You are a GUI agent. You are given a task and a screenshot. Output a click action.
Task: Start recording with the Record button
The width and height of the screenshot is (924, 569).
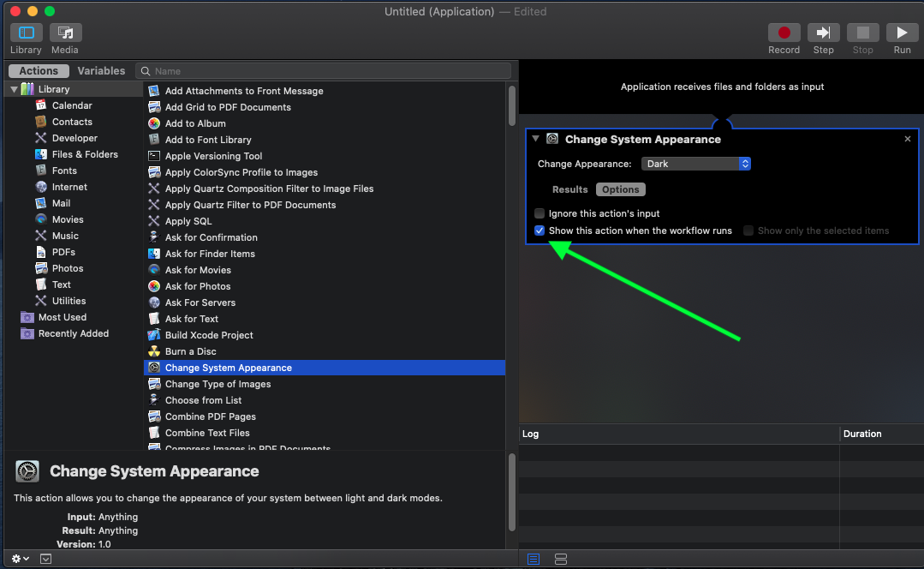(784, 33)
